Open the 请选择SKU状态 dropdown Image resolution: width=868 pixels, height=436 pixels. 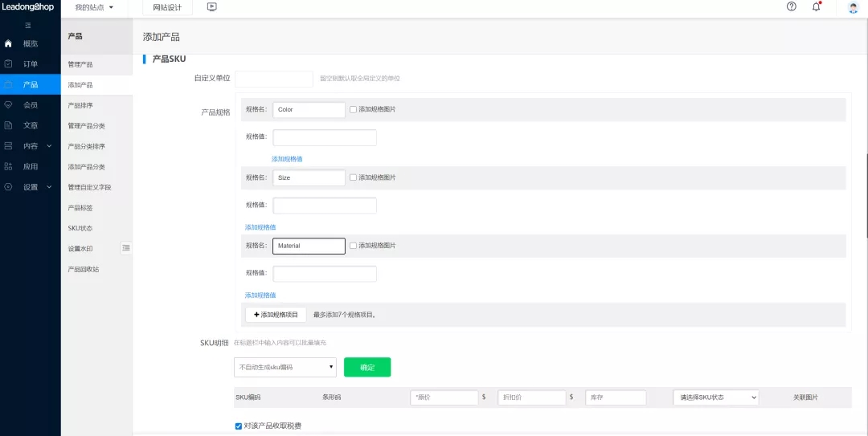715,397
